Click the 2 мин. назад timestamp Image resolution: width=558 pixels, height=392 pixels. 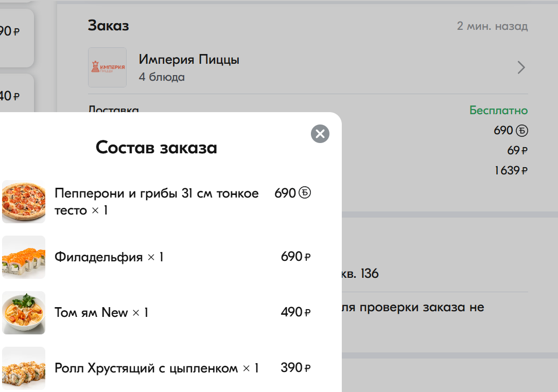click(x=492, y=26)
